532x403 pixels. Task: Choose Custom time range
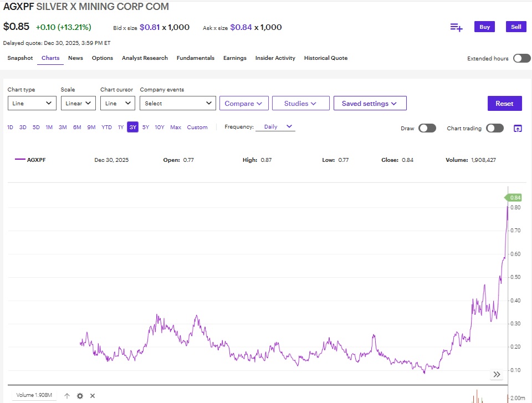point(197,127)
